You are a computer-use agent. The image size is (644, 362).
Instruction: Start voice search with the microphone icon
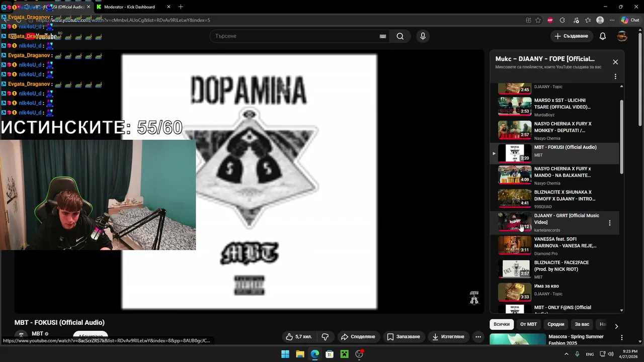423,36
